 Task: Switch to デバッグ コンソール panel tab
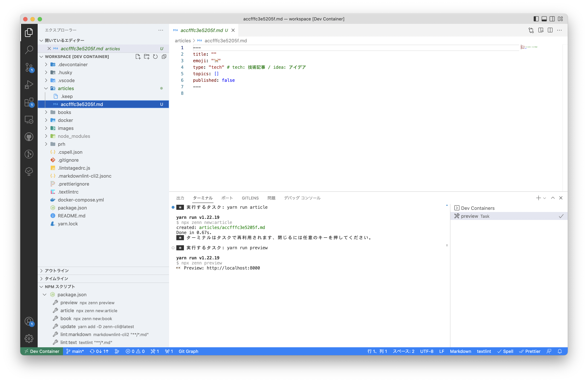[302, 198]
